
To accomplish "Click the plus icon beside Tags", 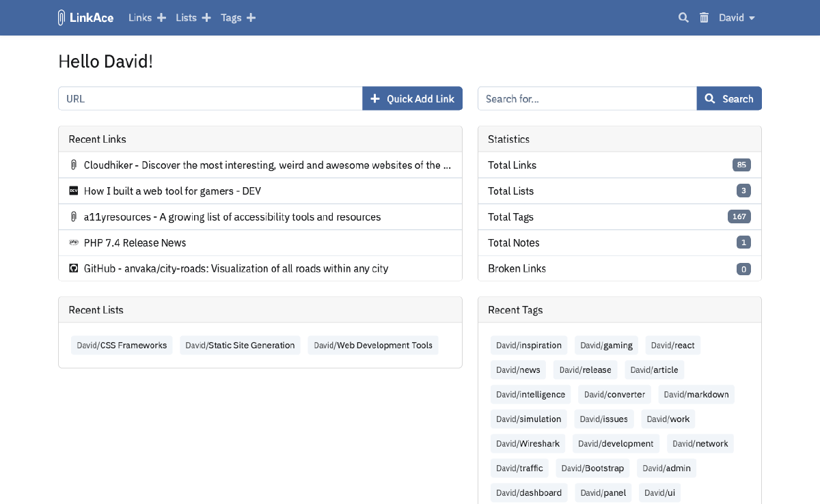I will 250,17.
